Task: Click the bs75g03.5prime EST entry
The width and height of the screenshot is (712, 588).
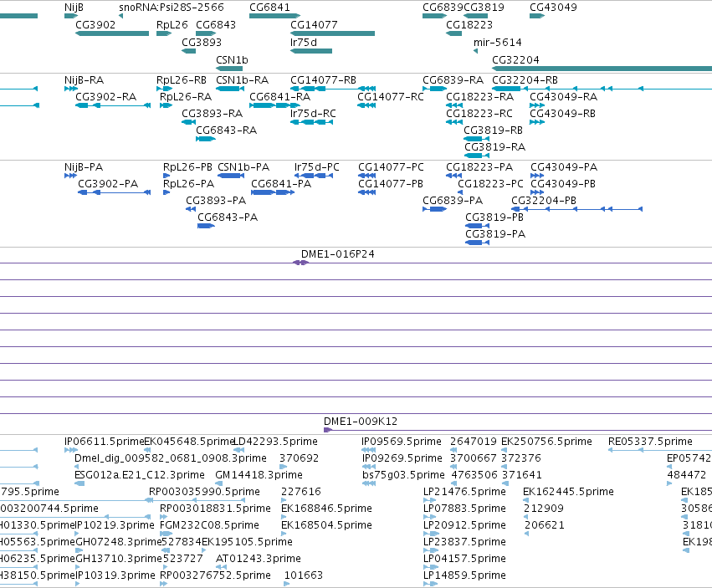Action: (369, 483)
